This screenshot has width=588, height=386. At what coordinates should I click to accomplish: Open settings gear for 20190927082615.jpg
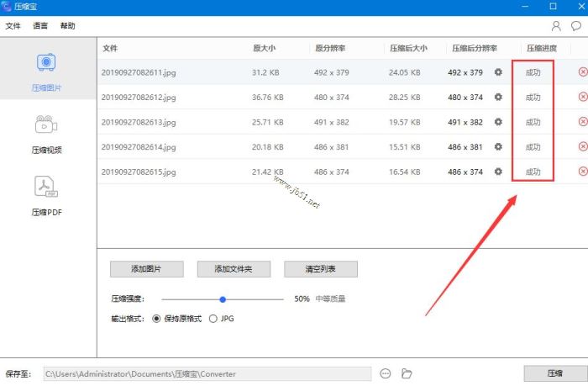tap(498, 172)
